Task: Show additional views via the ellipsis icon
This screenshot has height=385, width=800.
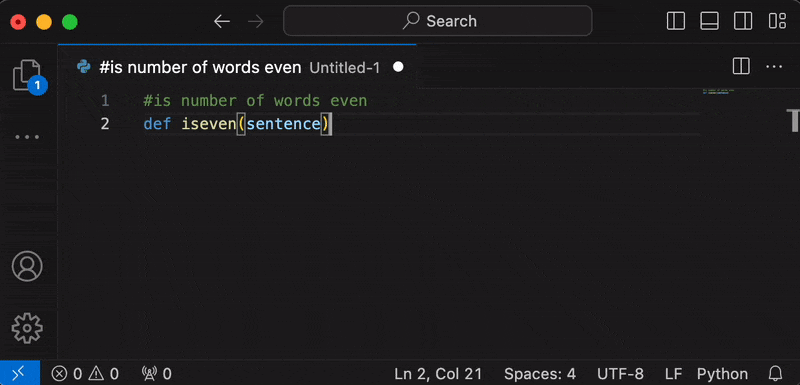Action: click(28, 137)
